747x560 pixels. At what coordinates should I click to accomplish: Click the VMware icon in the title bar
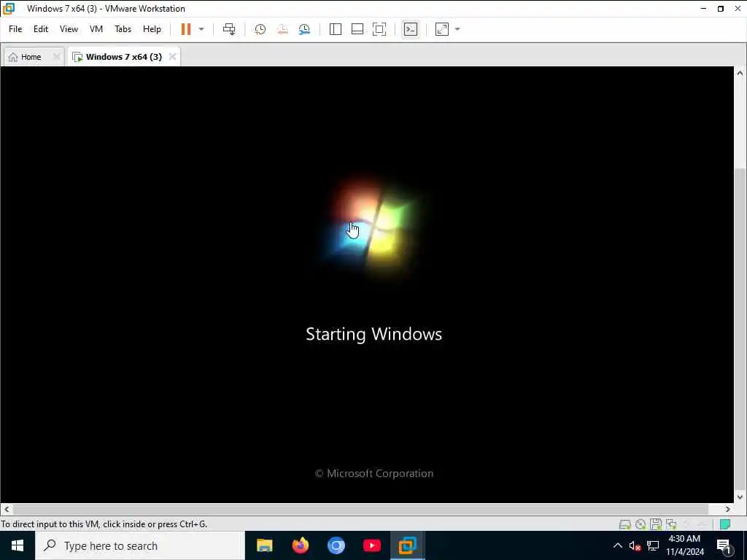pyautogui.click(x=9, y=9)
